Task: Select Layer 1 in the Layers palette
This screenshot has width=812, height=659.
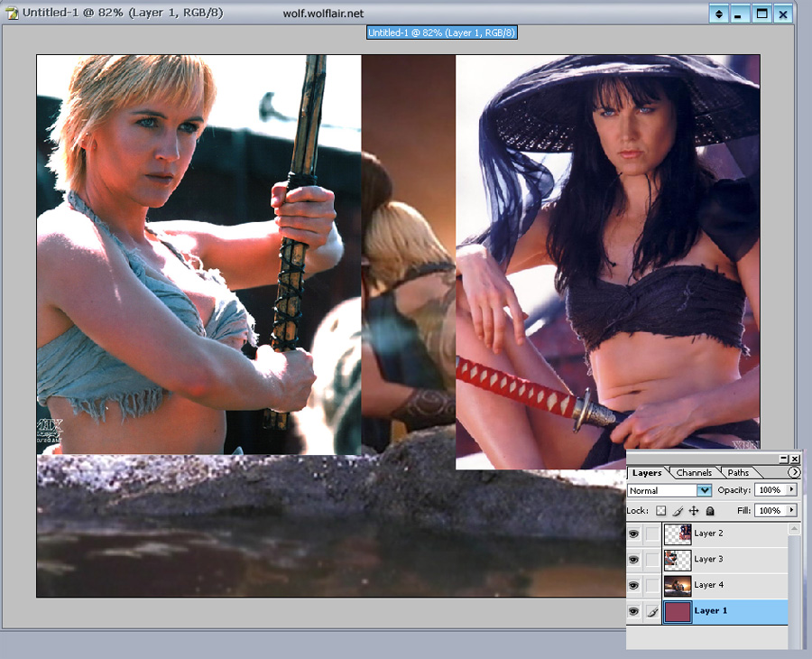Action: pyautogui.click(x=725, y=611)
